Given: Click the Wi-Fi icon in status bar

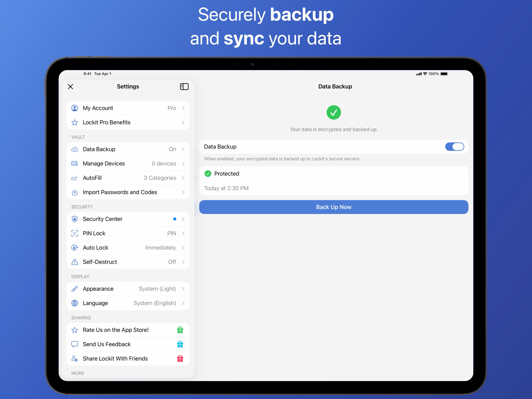Looking at the screenshot, I should pyautogui.click(x=425, y=74).
